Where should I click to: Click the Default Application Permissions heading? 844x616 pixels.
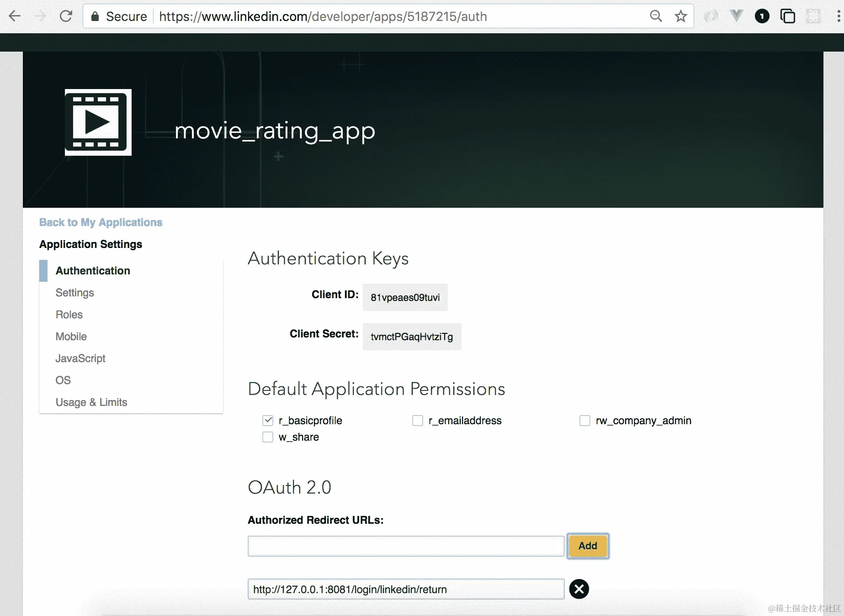point(377,389)
